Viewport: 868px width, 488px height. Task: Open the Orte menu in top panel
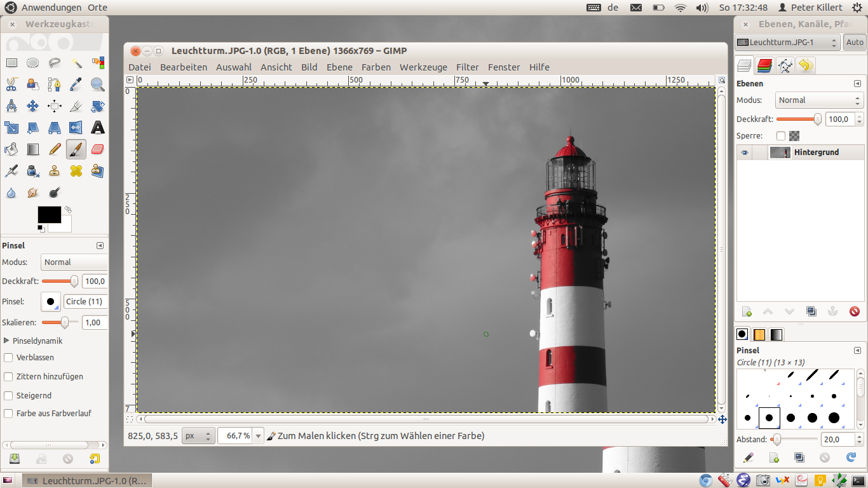coord(97,8)
